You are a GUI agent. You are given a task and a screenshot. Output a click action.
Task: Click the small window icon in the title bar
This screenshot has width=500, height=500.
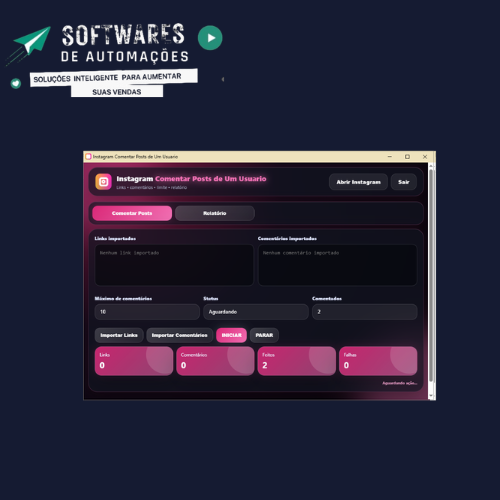[x=88, y=157]
